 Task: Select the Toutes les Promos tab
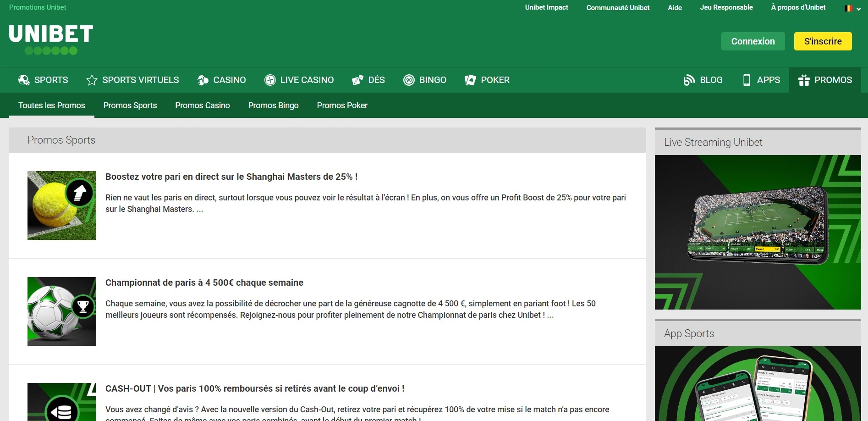52,105
